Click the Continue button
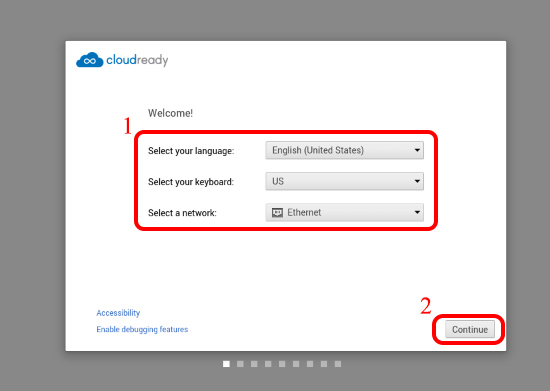 [470, 329]
